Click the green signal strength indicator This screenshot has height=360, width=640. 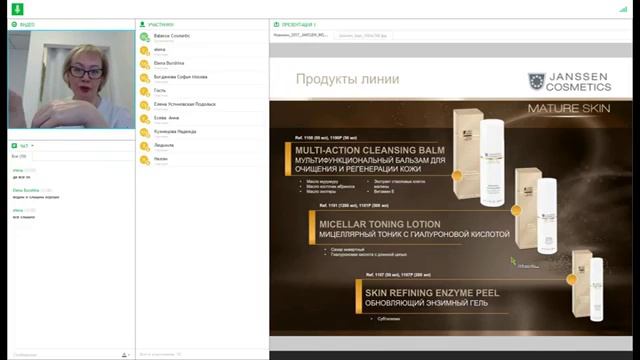(x=623, y=9)
